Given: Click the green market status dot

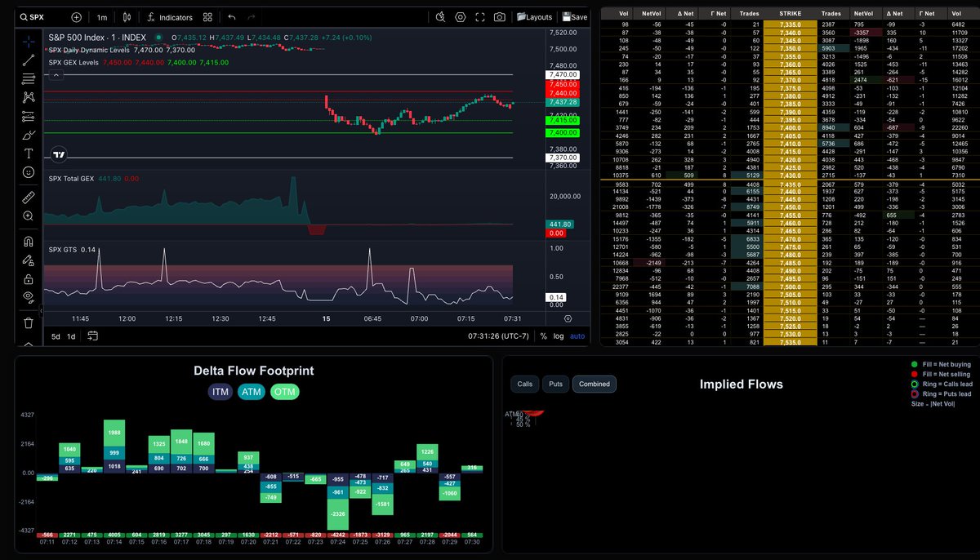Looking at the screenshot, I should point(158,38).
